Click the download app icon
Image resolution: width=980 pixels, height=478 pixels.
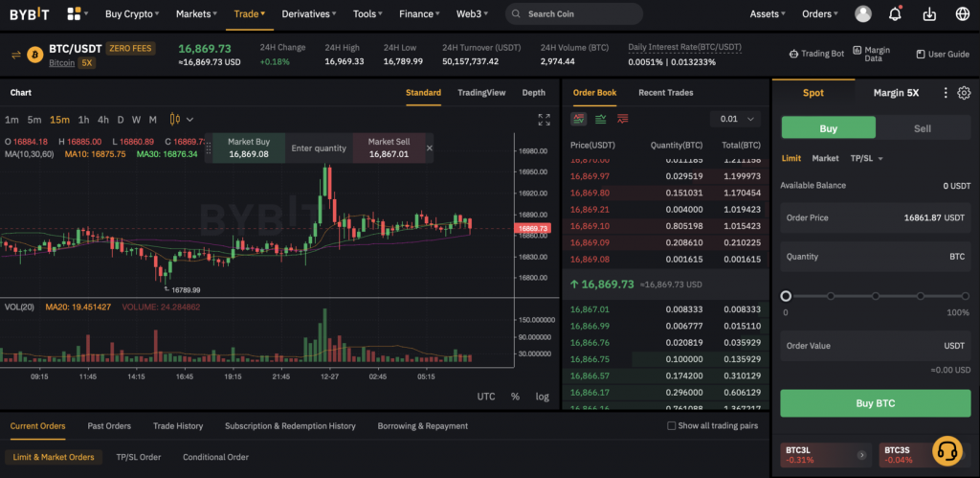click(x=929, y=13)
